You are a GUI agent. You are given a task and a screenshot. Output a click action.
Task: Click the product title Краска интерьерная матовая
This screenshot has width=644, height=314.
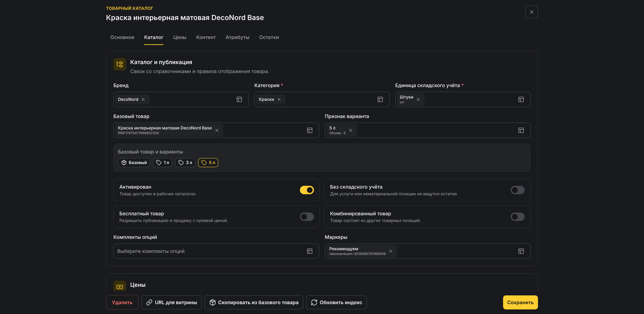coord(185,18)
